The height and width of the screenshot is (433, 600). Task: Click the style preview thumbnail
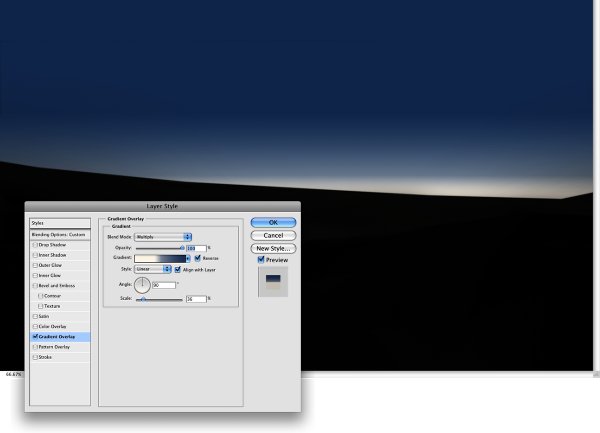click(273, 282)
